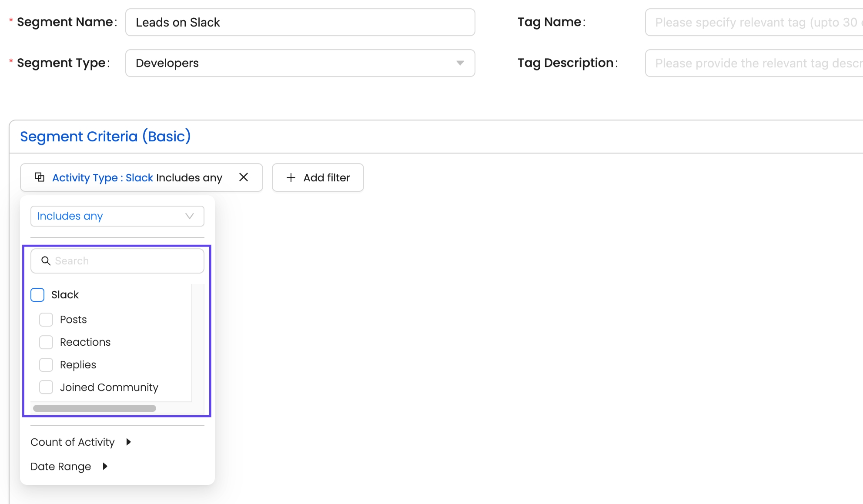This screenshot has width=863, height=504.
Task: Tick the Reactions checkbox
Action: tap(46, 342)
